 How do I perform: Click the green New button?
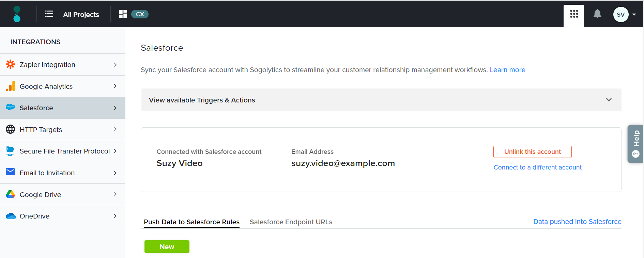(167, 247)
